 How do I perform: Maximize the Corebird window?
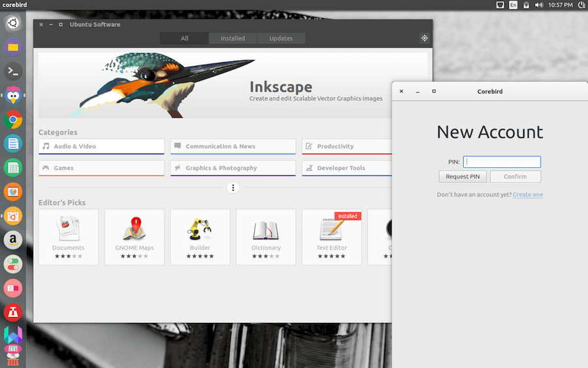pos(434,91)
